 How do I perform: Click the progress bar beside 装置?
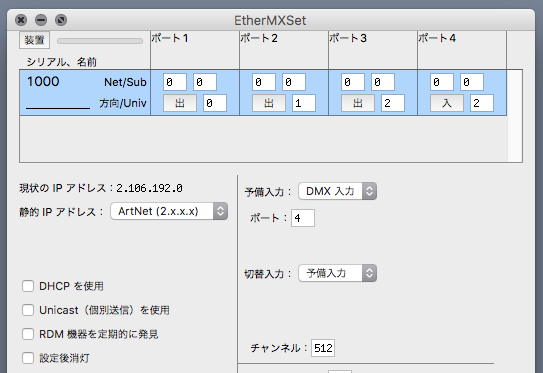pyautogui.click(x=100, y=41)
